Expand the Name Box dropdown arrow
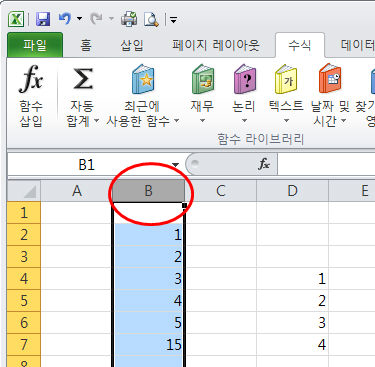 [175, 165]
